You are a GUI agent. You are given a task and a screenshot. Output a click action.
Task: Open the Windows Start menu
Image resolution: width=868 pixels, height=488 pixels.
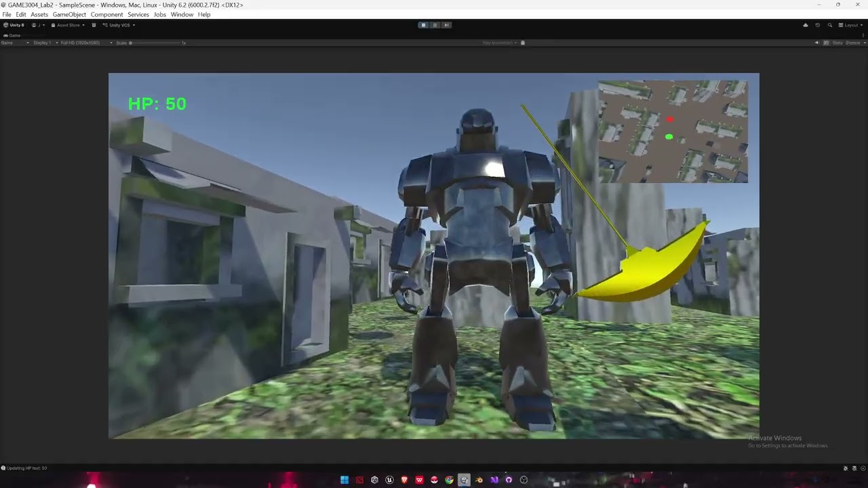click(x=344, y=480)
